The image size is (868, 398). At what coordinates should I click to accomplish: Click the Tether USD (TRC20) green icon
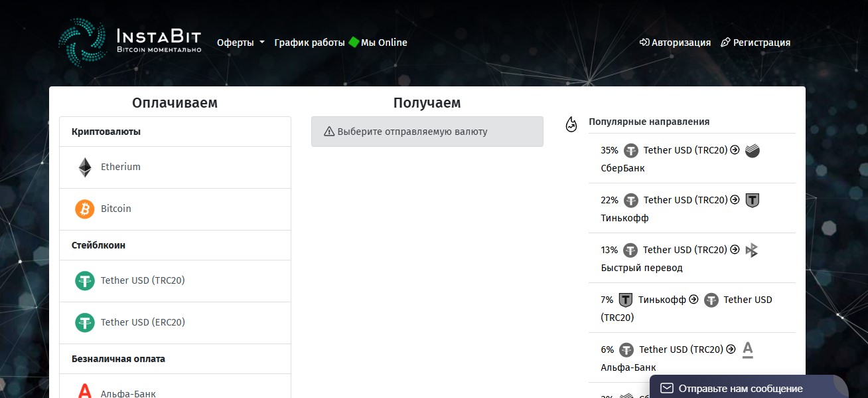pos(85,281)
